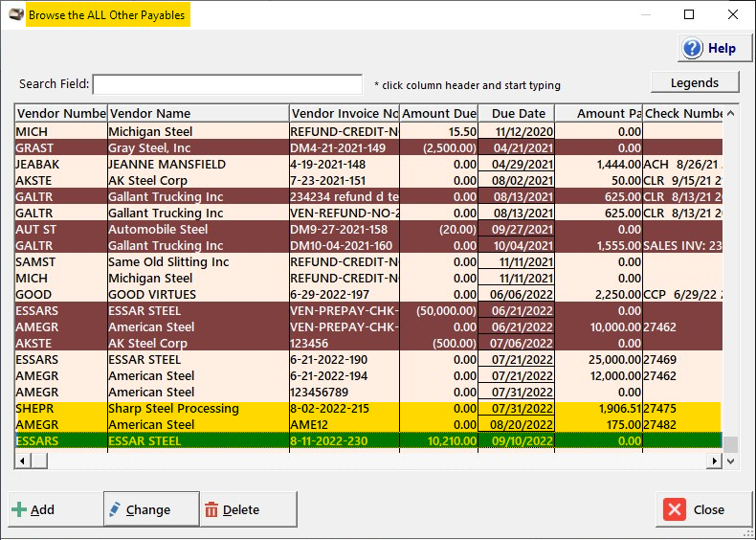The width and height of the screenshot is (756, 540).
Task: Click the vertical scrollbar thumb
Action: coord(730,444)
